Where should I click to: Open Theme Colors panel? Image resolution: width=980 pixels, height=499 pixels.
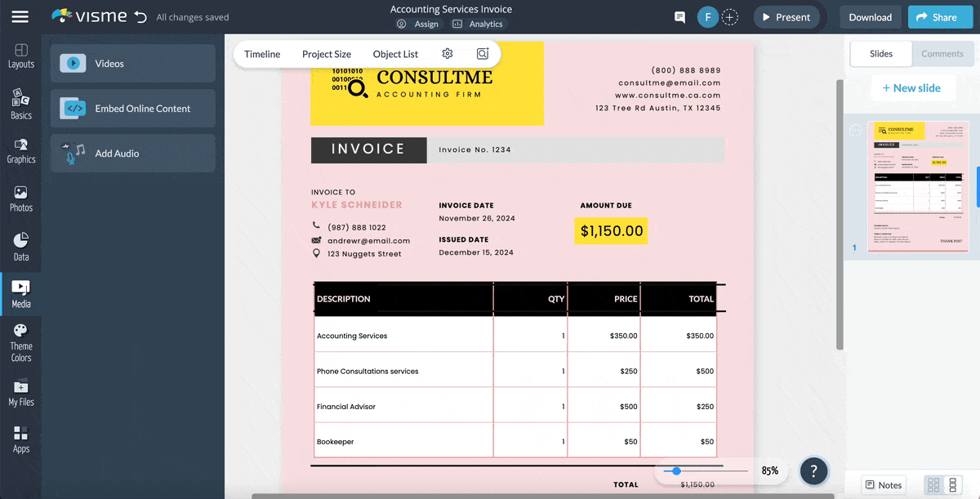click(x=21, y=342)
